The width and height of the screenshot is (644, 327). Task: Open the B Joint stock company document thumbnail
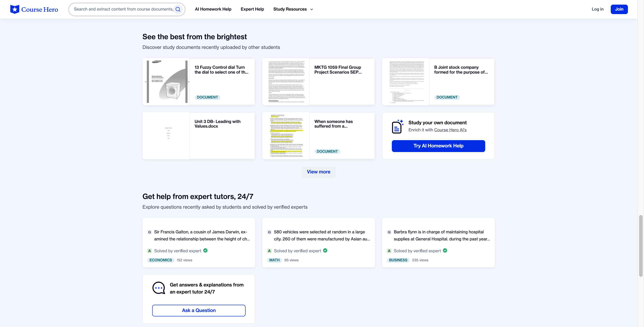(405, 82)
